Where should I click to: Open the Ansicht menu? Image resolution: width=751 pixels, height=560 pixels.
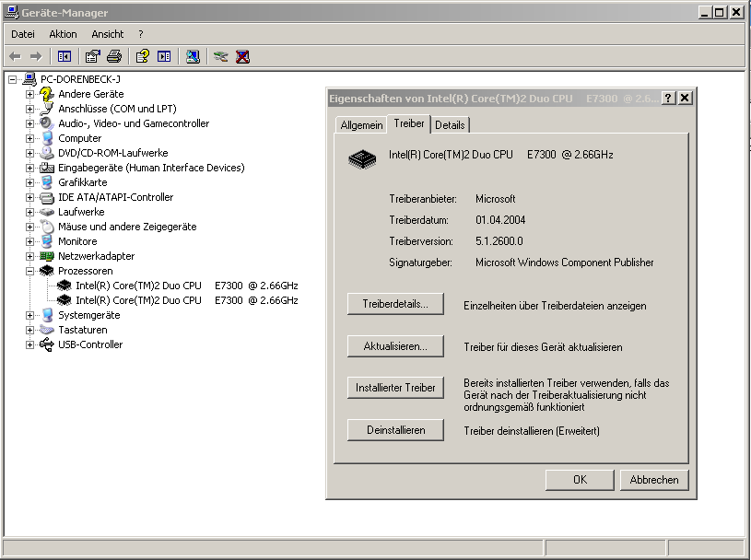pyautogui.click(x=107, y=34)
